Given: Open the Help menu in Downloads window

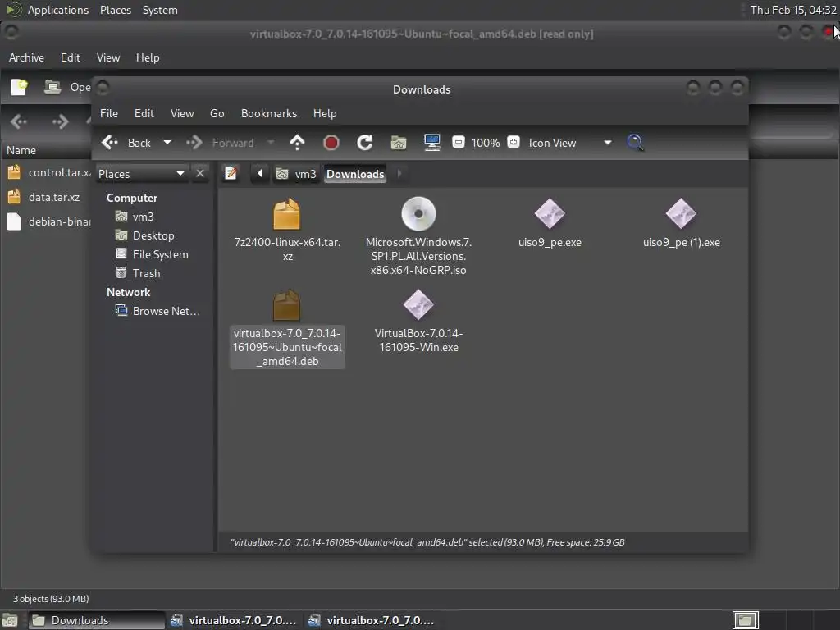Looking at the screenshot, I should (325, 113).
